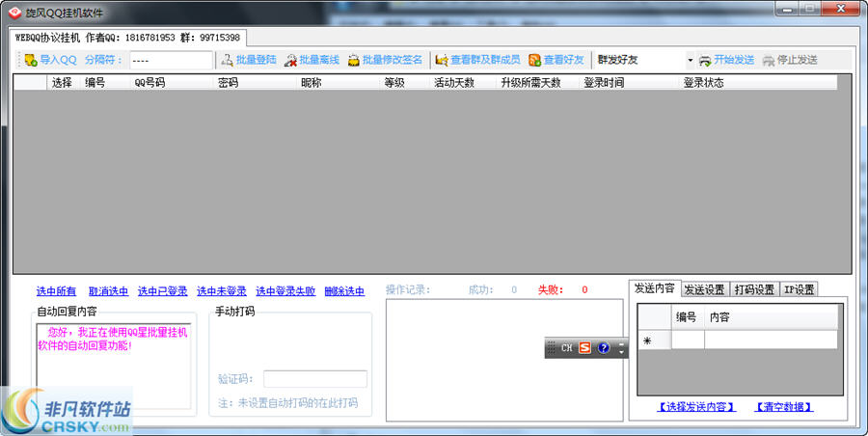This screenshot has height=436, width=868.
Task: Click the 停止发送 stop icon
Action: click(x=769, y=60)
